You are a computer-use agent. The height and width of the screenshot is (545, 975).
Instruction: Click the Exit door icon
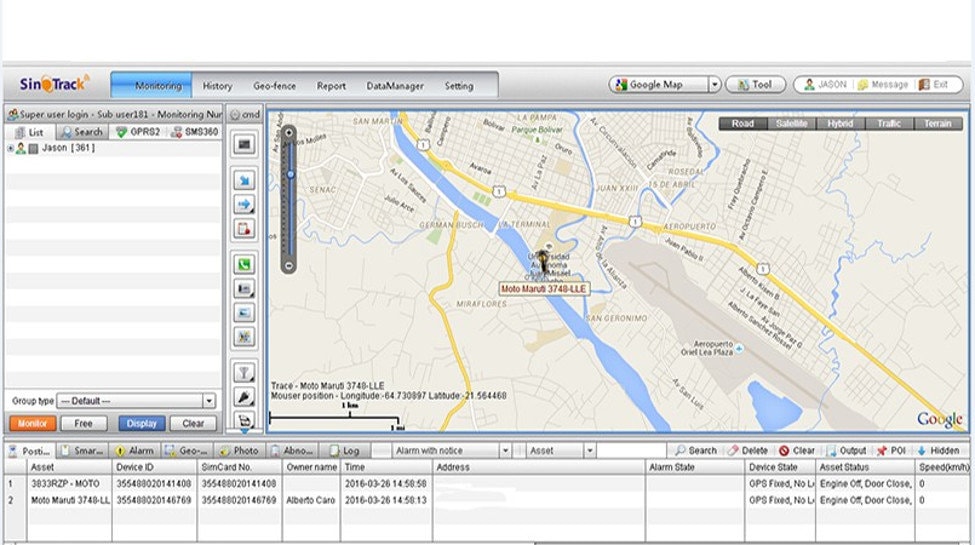tap(924, 85)
